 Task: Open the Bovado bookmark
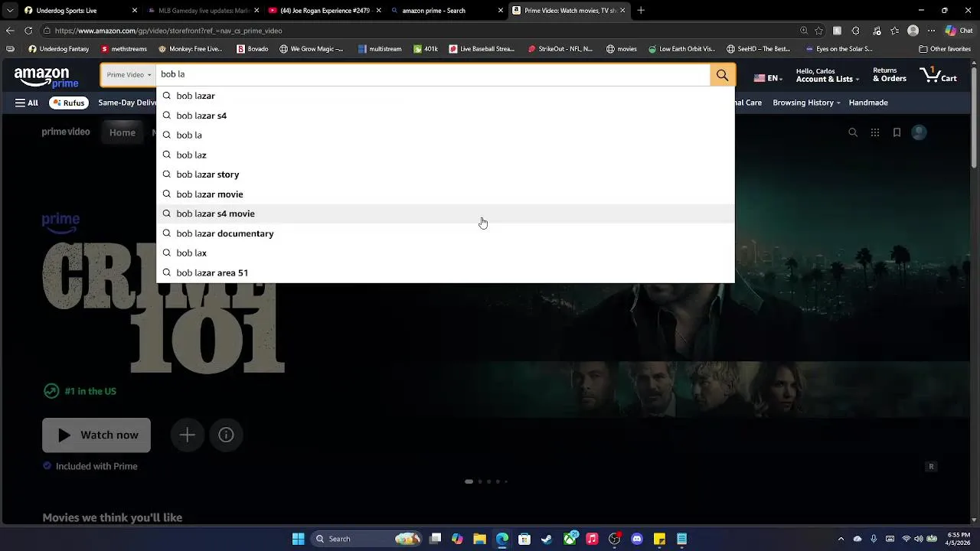tap(253, 49)
